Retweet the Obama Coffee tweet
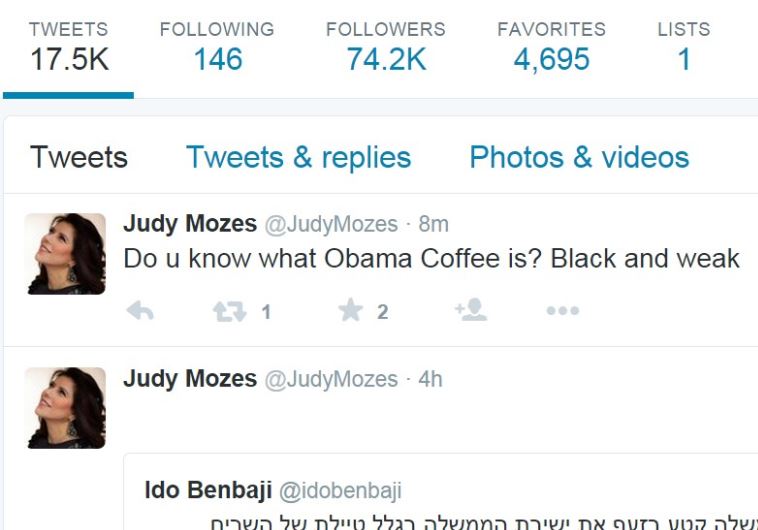758x530 pixels. [x=229, y=312]
